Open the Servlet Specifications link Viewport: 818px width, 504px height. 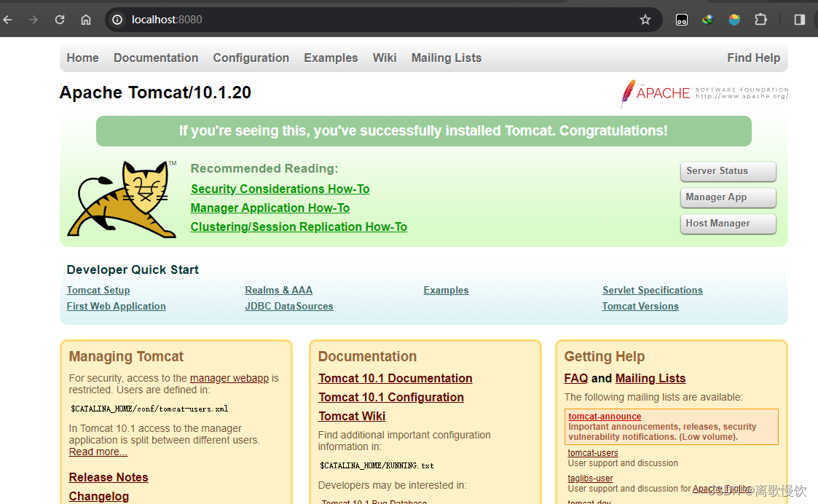pyautogui.click(x=653, y=290)
